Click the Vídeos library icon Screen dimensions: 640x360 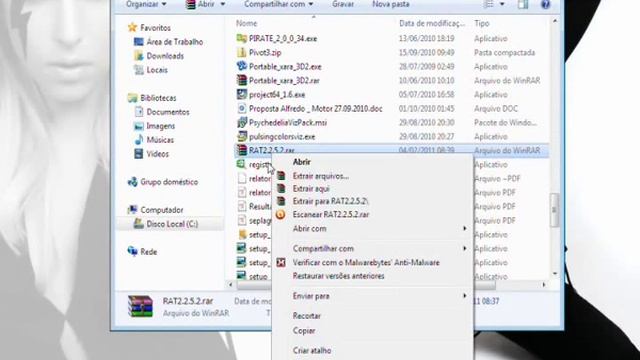pyautogui.click(x=139, y=154)
